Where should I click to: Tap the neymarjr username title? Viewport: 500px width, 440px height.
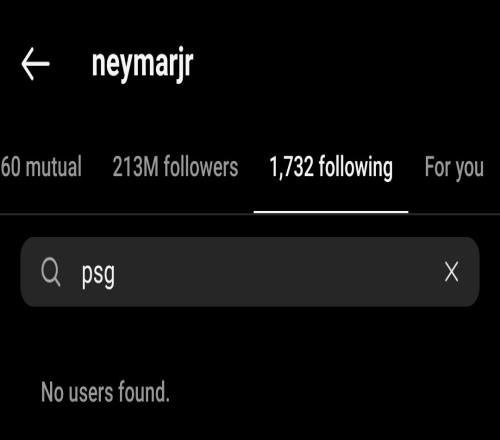142,64
